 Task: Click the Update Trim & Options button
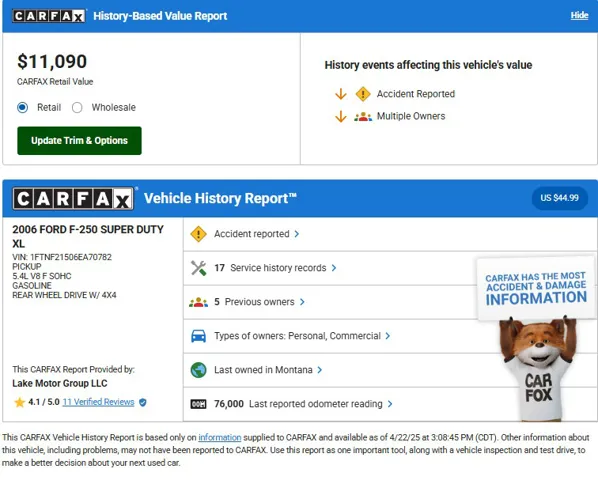79,141
